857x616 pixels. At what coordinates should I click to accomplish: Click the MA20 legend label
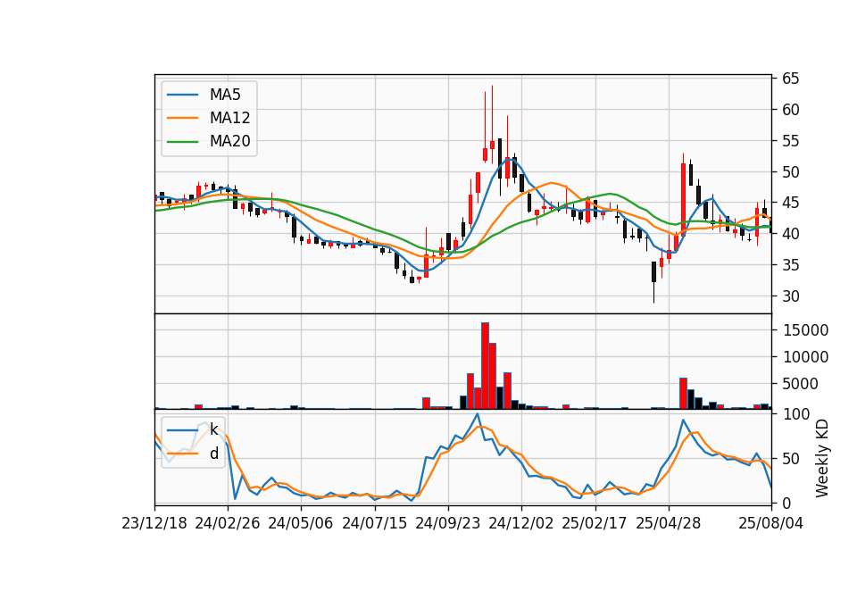coord(229,141)
